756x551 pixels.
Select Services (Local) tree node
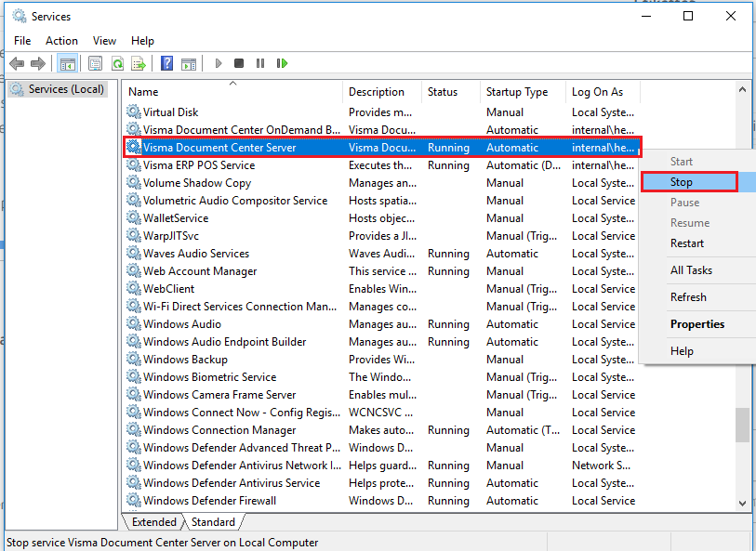[58, 89]
